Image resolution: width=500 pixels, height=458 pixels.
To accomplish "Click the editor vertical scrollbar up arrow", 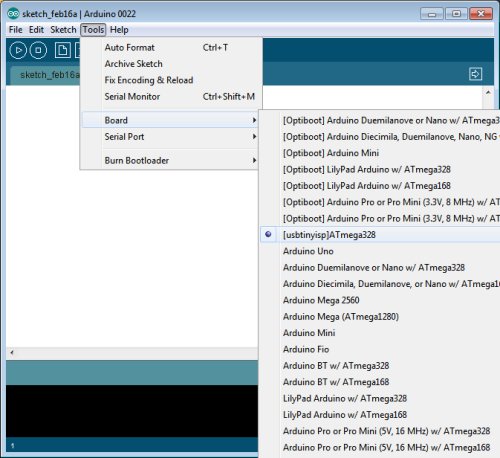I will click(x=488, y=92).
